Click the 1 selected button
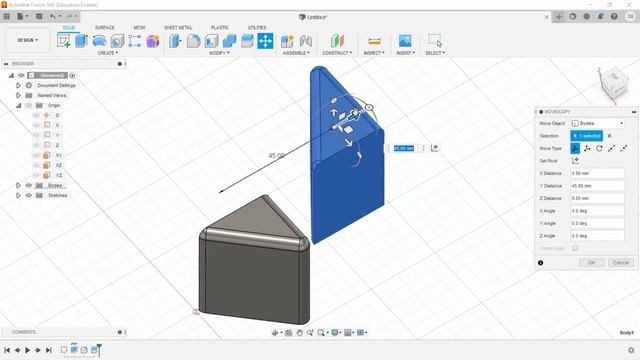This screenshot has height=360, width=640. 587,136
